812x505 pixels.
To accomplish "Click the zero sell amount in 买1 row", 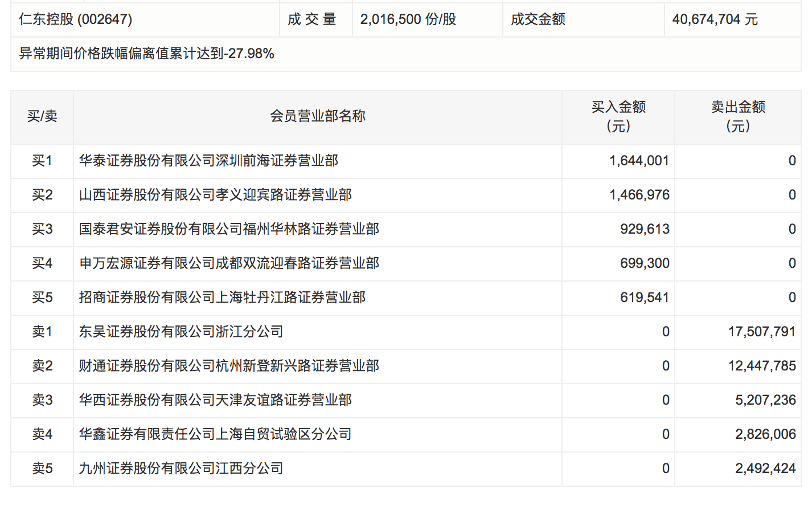I will (792, 161).
